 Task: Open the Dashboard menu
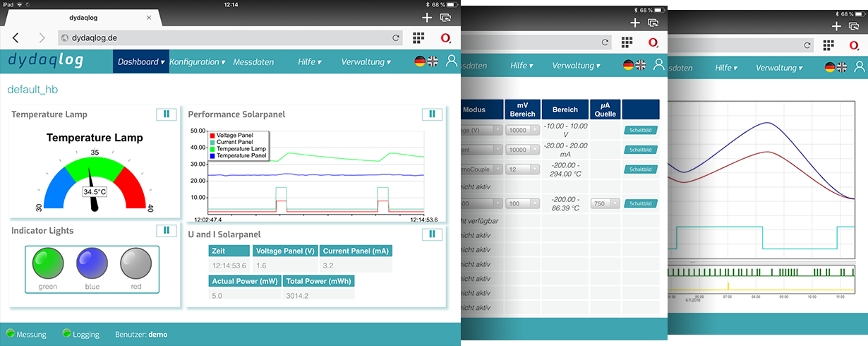140,61
